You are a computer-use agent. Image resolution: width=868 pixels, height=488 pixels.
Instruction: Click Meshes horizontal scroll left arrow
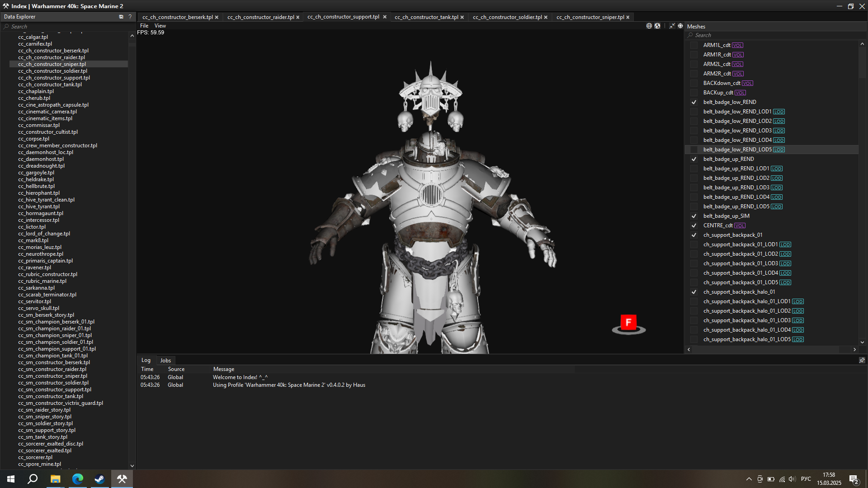tap(689, 349)
